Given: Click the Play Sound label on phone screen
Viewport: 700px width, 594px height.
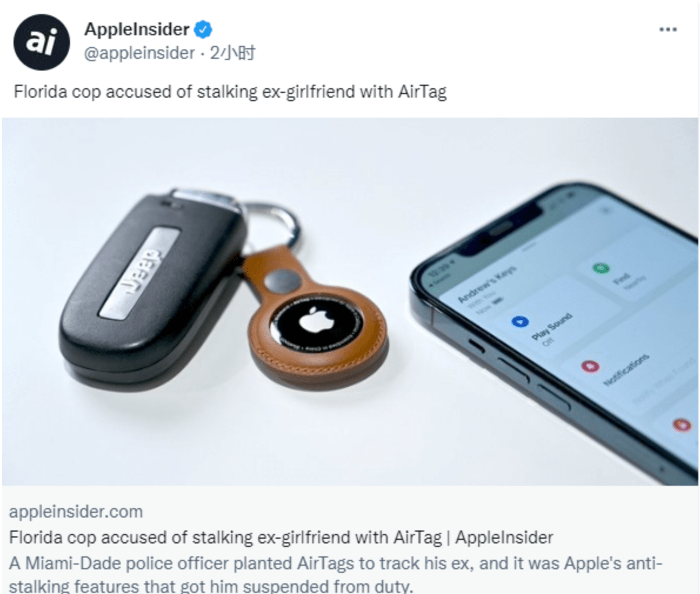Looking at the screenshot, I should pyautogui.click(x=552, y=326).
